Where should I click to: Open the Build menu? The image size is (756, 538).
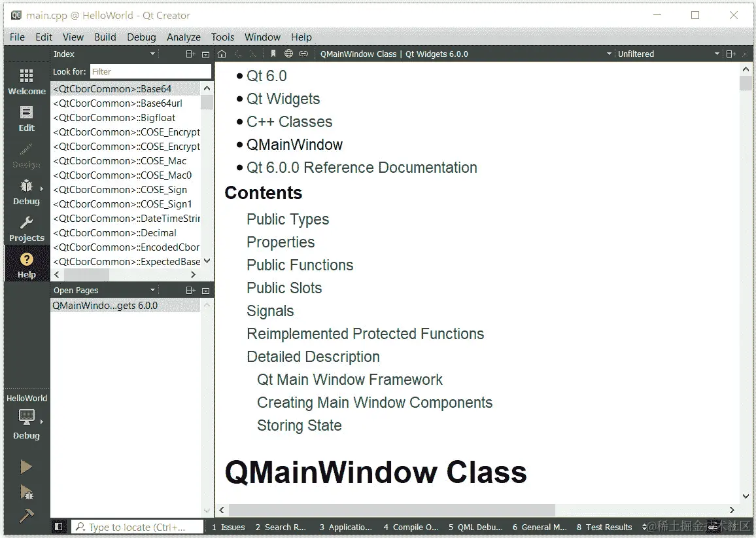point(105,37)
